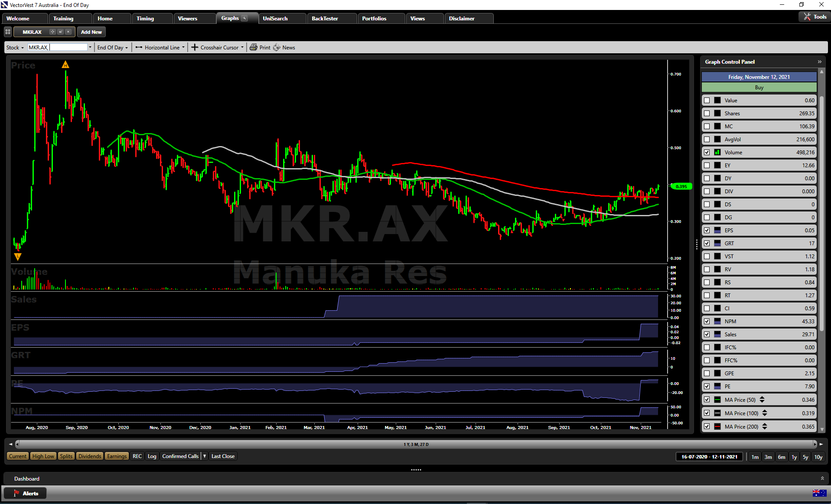Open the Confirmed Calls dropdown arrow
831x504 pixels.
click(205, 456)
